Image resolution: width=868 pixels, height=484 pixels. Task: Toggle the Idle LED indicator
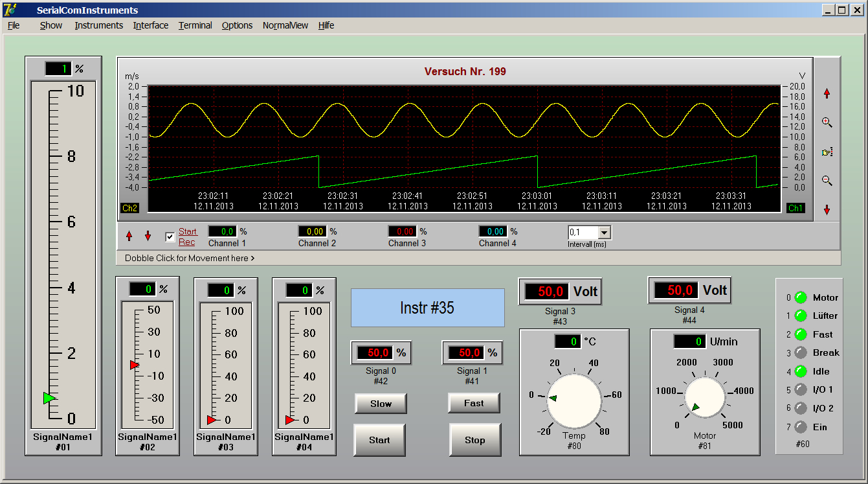(801, 372)
